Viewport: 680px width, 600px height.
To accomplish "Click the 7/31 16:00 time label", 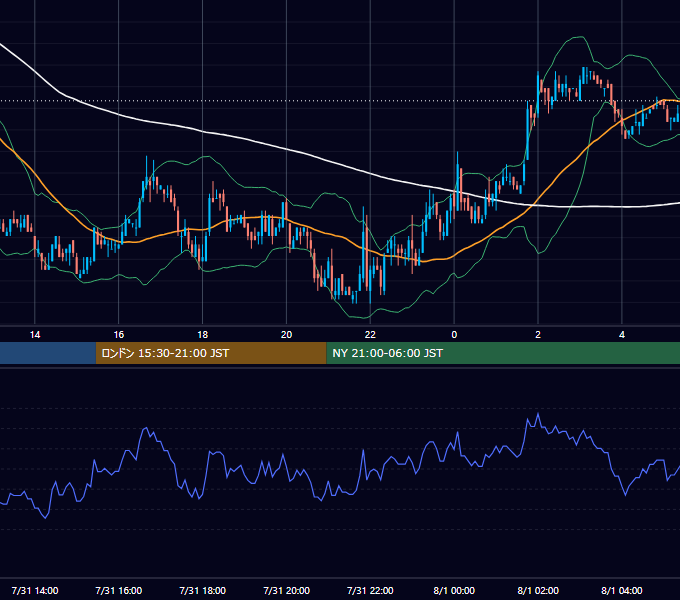I will pos(118,590).
